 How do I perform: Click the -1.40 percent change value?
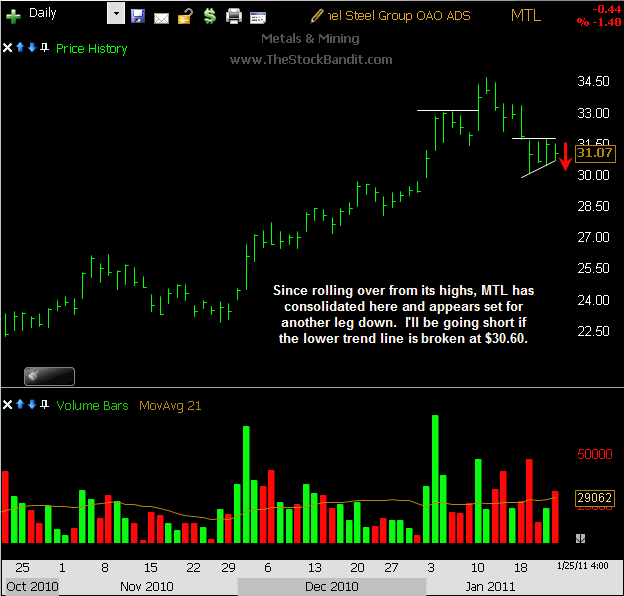[x=606, y=22]
